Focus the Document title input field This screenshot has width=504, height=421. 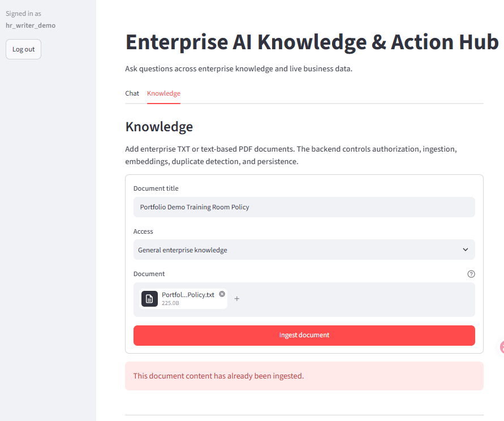point(304,207)
